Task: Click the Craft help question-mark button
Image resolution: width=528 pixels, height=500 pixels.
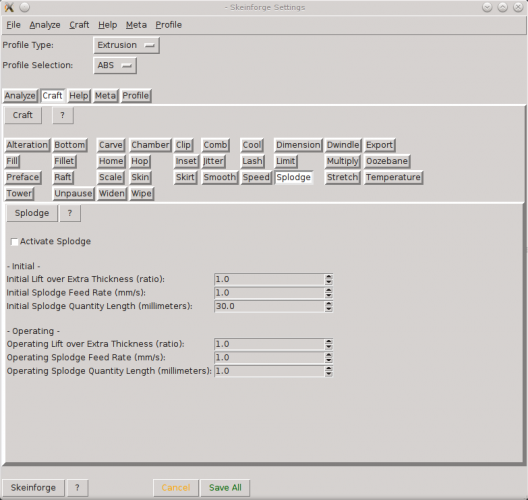Action: click(63, 115)
